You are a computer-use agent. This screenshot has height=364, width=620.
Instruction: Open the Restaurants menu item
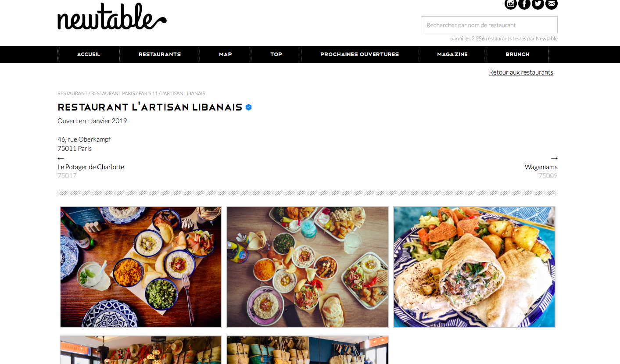160,54
